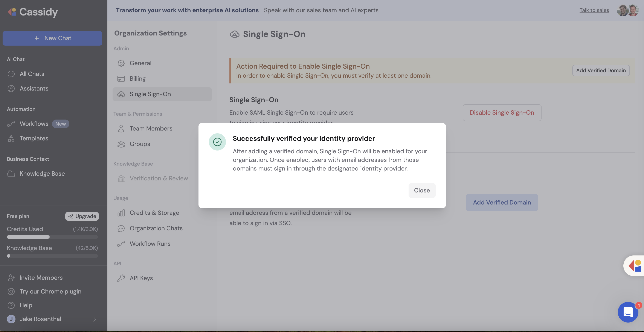This screenshot has width=644, height=332.
Task: Select the API Keys key icon
Action: point(121,278)
